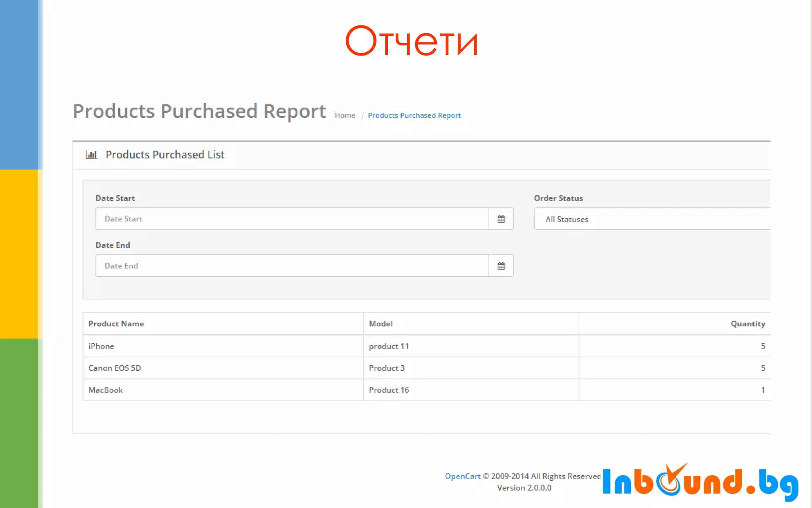Focus the Date End input field
The width and height of the screenshot is (812, 508).
pos(292,266)
